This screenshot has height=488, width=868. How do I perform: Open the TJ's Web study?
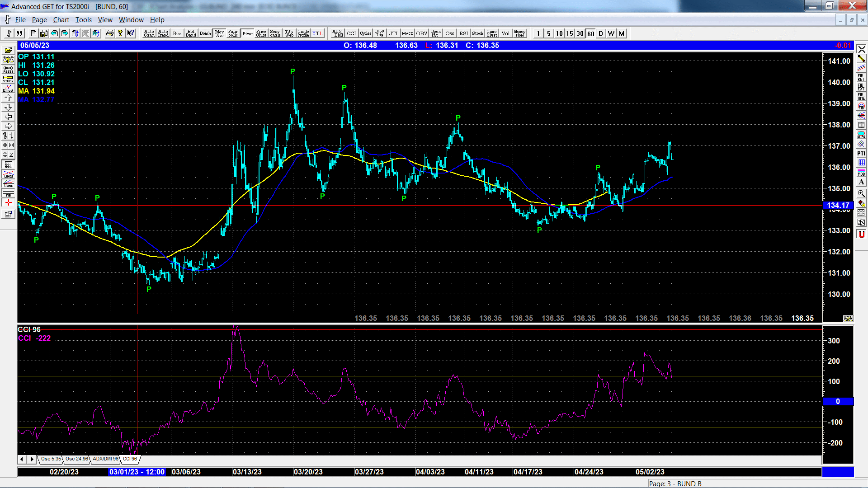coord(289,33)
